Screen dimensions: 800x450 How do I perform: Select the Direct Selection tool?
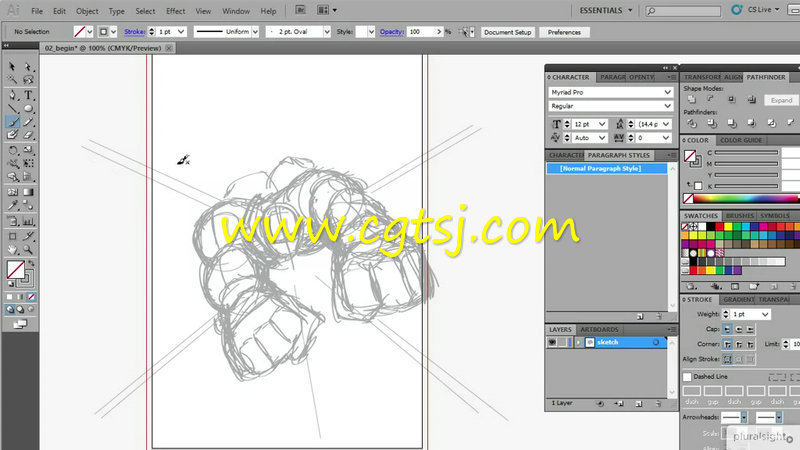tap(28, 67)
